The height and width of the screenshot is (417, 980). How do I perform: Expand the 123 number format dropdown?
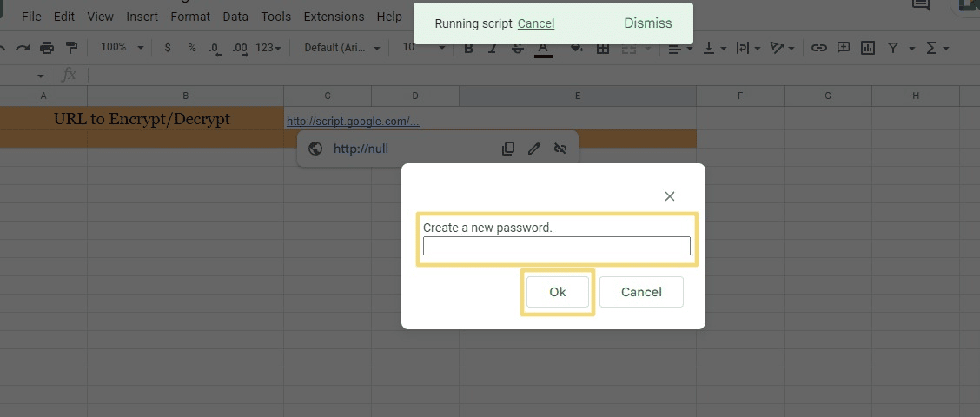click(x=268, y=48)
